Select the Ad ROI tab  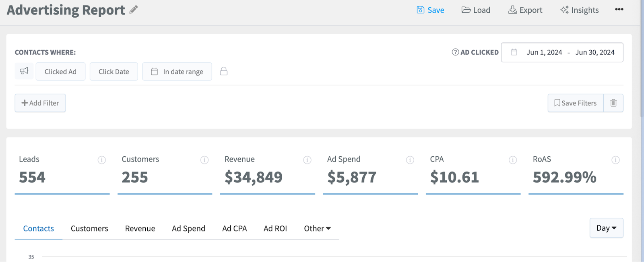click(x=275, y=228)
